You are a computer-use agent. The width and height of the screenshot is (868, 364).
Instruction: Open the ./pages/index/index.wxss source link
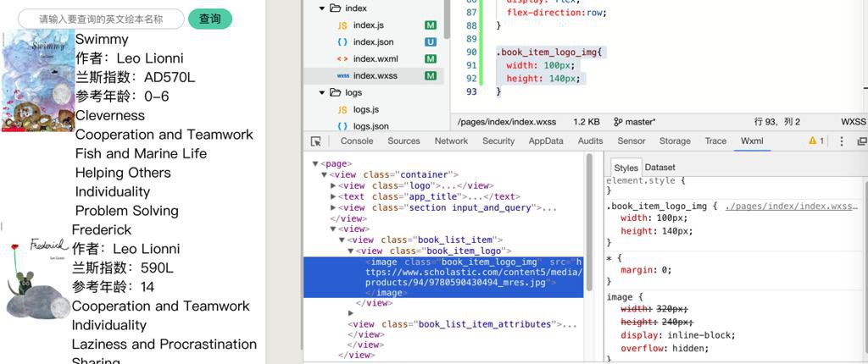[791, 207]
